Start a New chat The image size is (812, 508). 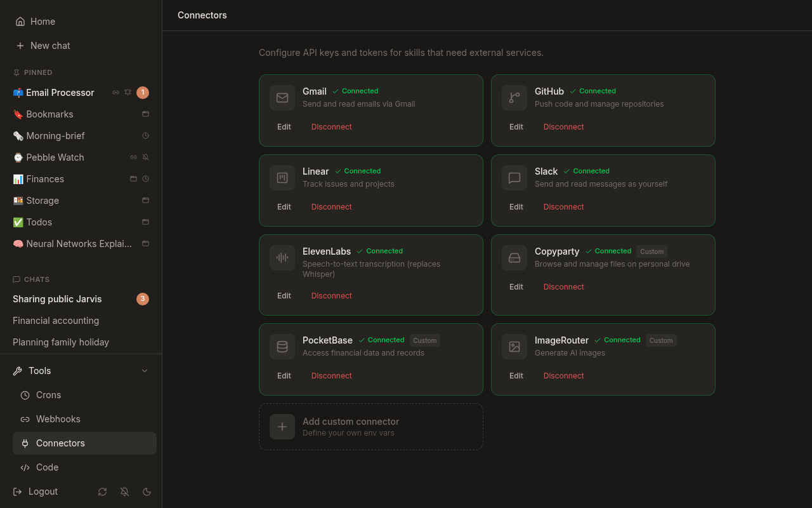(x=81, y=46)
